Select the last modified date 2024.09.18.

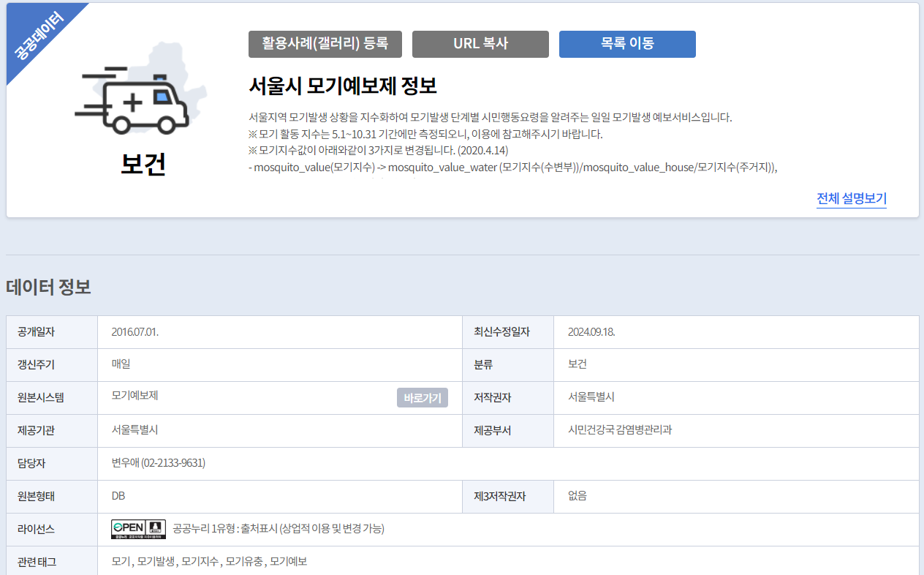point(591,332)
